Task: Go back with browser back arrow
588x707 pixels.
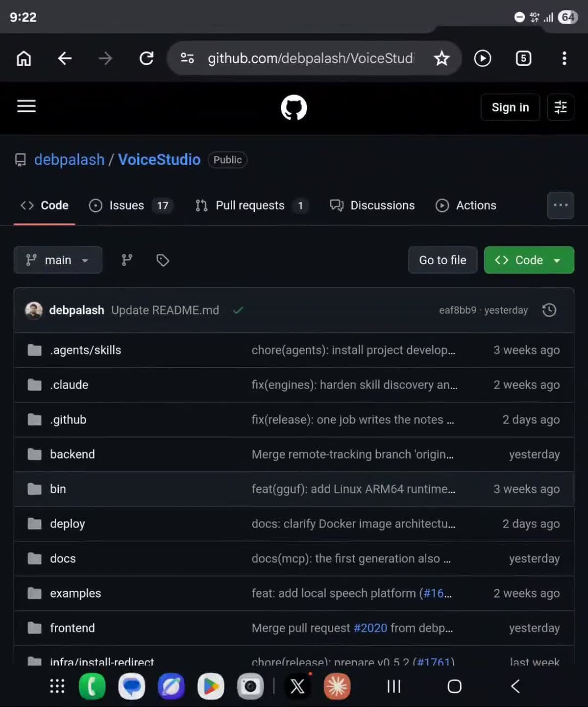Action: click(x=65, y=58)
